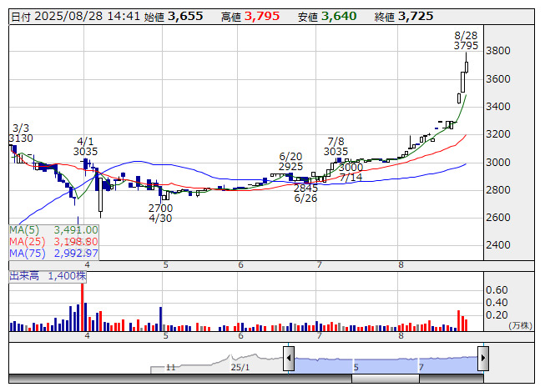Click the 高値 3,795 high value
This screenshot has width=545, height=392.
[x=262, y=16]
